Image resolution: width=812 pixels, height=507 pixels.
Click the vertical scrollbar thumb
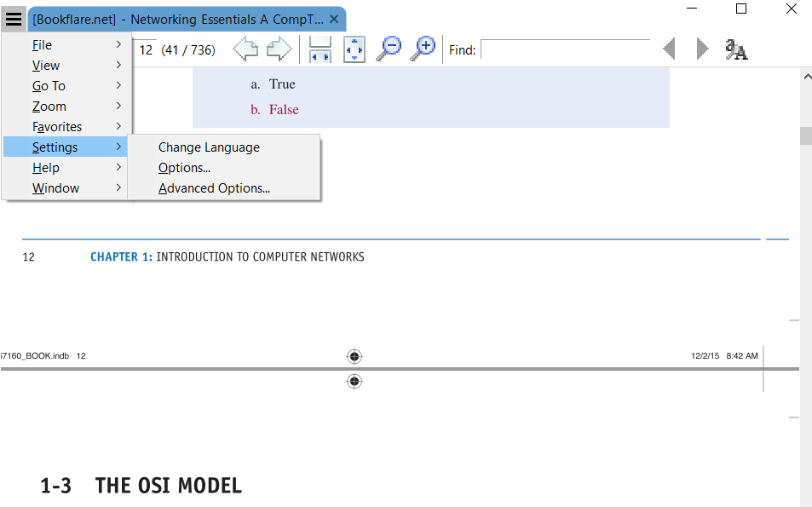click(805, 136)
